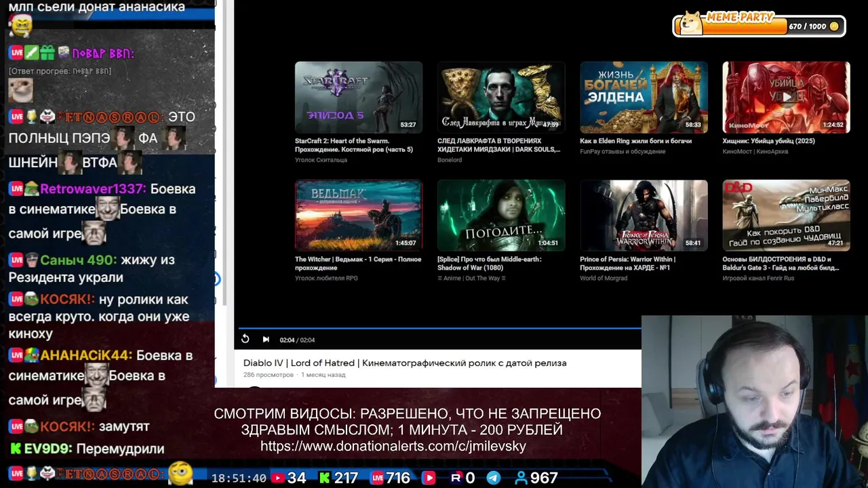The width and height of the screenshot is (868, 488).
Task: Click chat username 'ПѳВѧР ВВП'
Action: pos(103,53)
